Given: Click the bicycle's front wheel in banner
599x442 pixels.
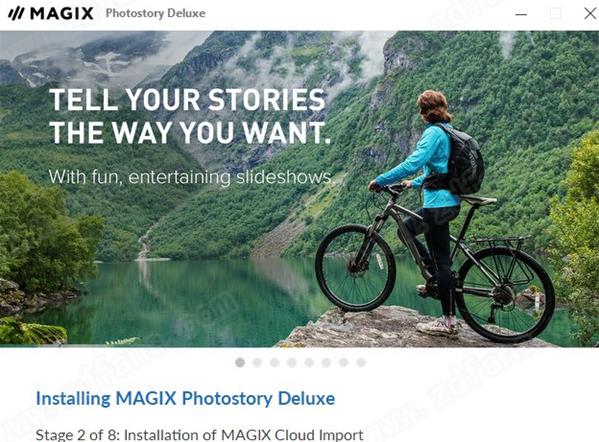Looking at the screenshot, I should tap(355, 268).
